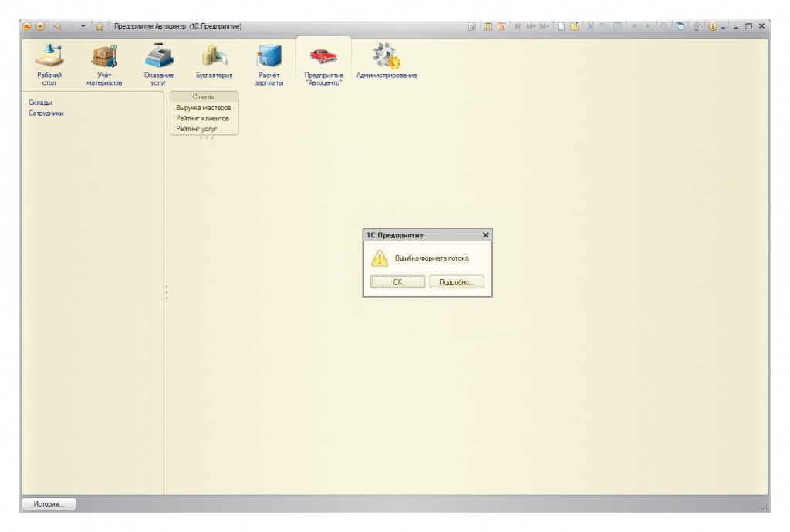Click the grey right arrow in the right toolbar

point(647,26)
